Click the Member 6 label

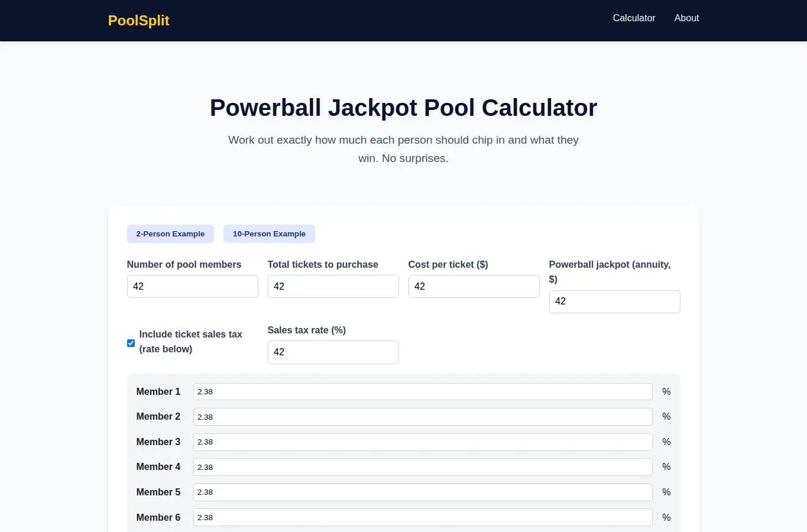(x=158, y=517)
